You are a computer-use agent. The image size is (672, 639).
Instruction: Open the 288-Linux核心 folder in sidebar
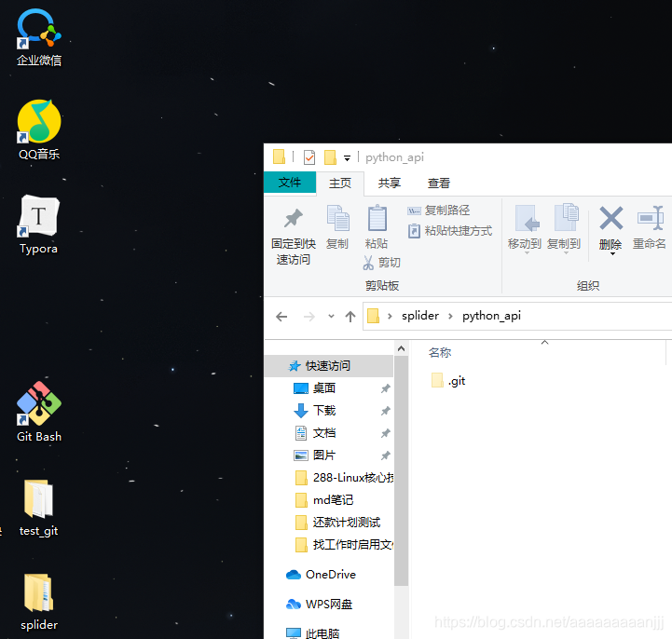(344, 477)
